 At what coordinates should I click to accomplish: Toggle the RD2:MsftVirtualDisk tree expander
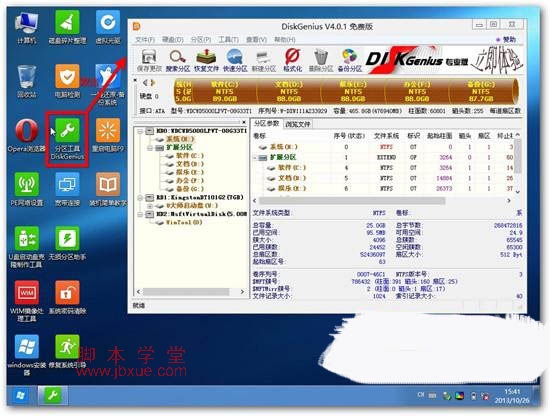coord(140,214)
